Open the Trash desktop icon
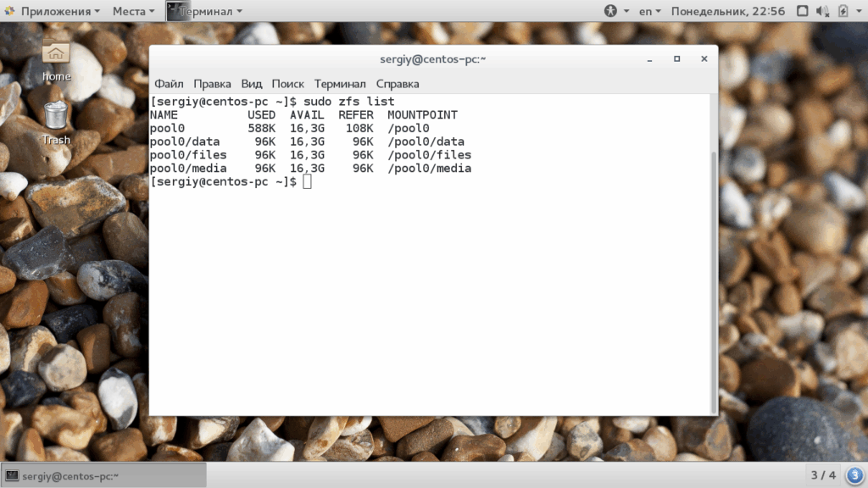 point(56,124)
